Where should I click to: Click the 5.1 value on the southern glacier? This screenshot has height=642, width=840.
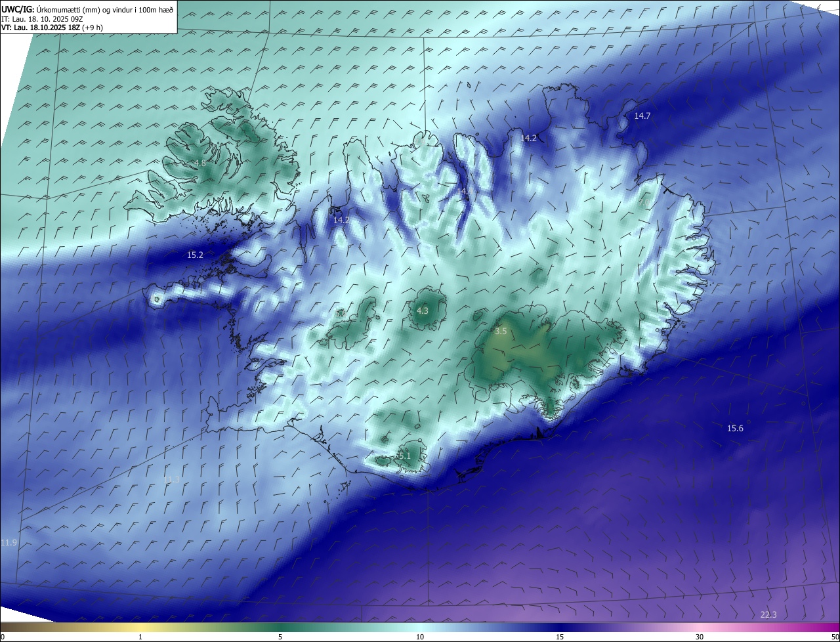click(404, 456)
